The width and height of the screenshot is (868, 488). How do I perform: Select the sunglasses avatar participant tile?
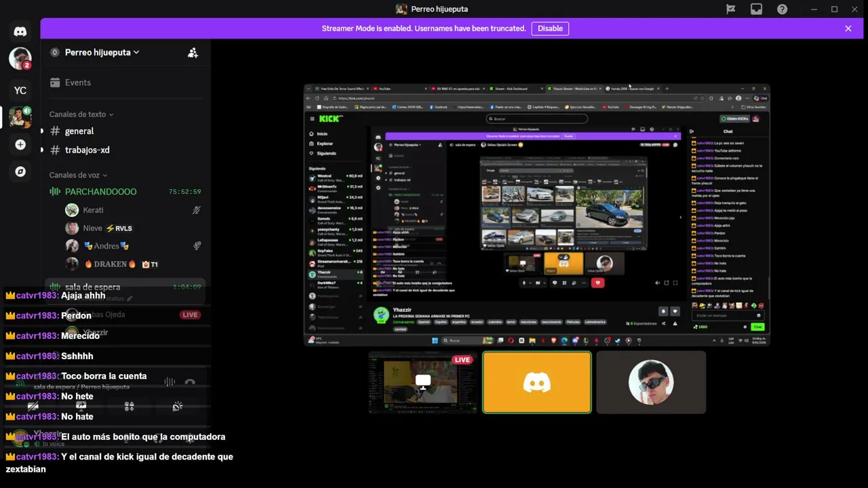point(651,382)
